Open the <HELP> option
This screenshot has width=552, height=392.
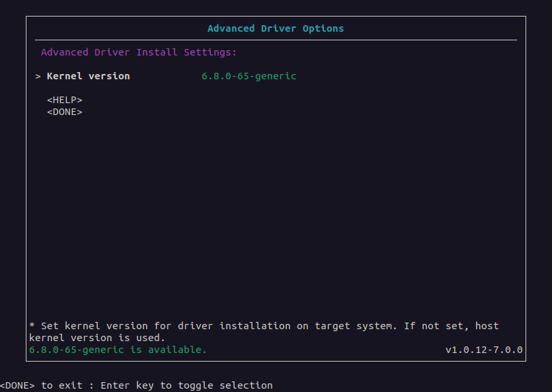(x=65, y=100)
